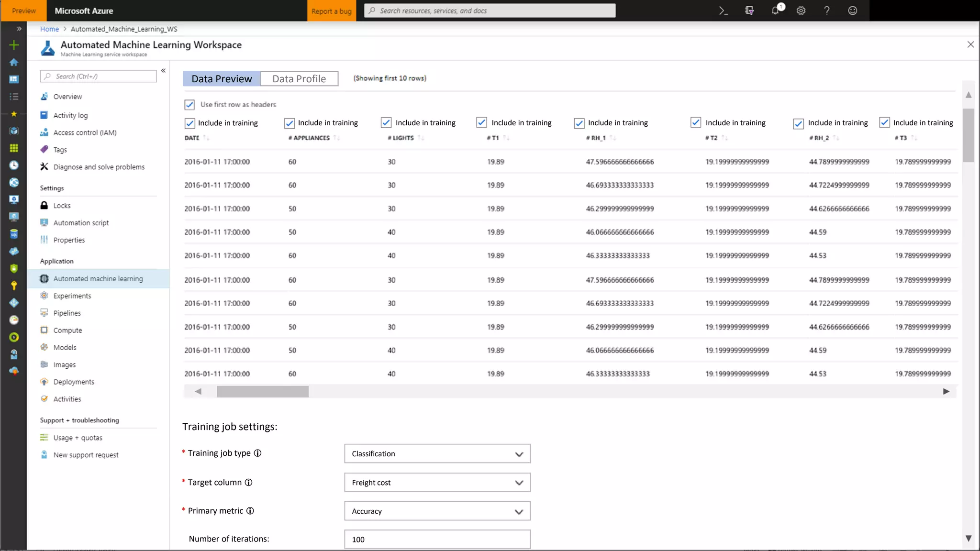This screenshot has width=980, height=551.
Task: Toggle Include in training for T3 column
Action: (884, 122)
